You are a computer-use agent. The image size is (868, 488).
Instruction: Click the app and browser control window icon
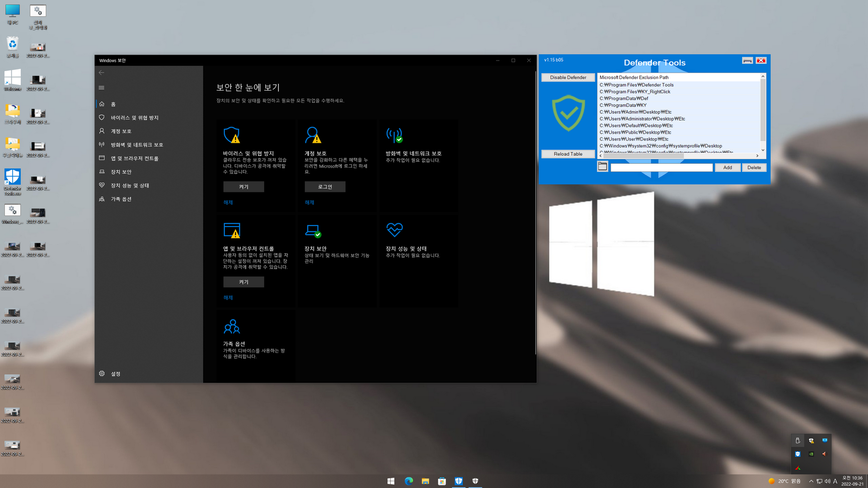(232, 230)
